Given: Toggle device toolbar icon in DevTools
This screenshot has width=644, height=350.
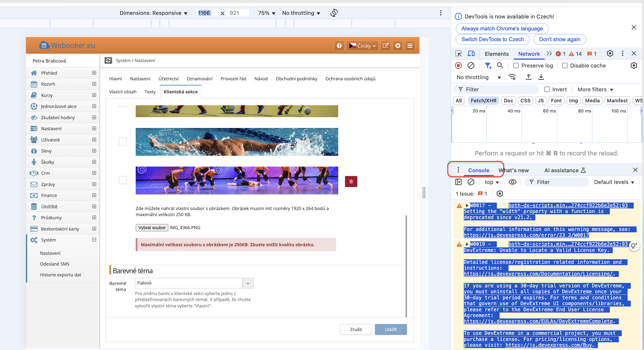Looking at the screenshot, I should pyautogui.click(x=471, y=54).
